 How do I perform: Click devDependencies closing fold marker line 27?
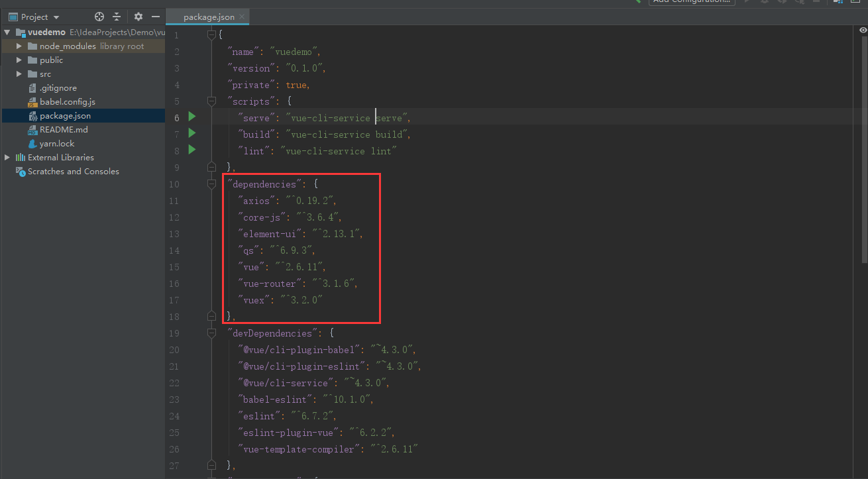pos(212,465)
